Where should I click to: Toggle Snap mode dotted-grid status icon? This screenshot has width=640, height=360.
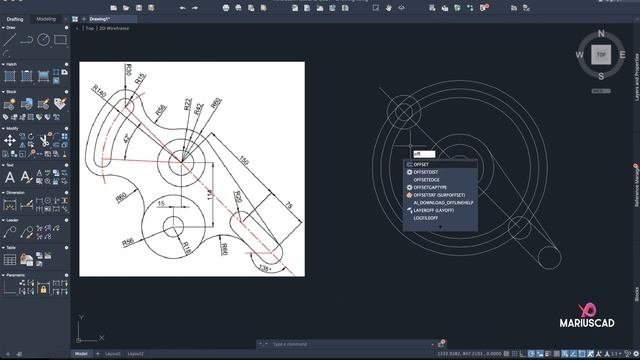[x=515, y=353]
